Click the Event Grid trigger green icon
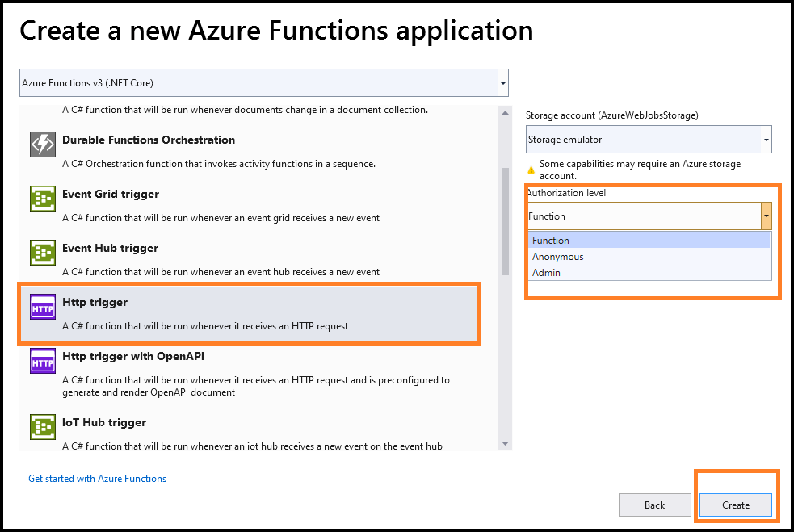This screenshot has width=794, height=532. coord(43,198)
